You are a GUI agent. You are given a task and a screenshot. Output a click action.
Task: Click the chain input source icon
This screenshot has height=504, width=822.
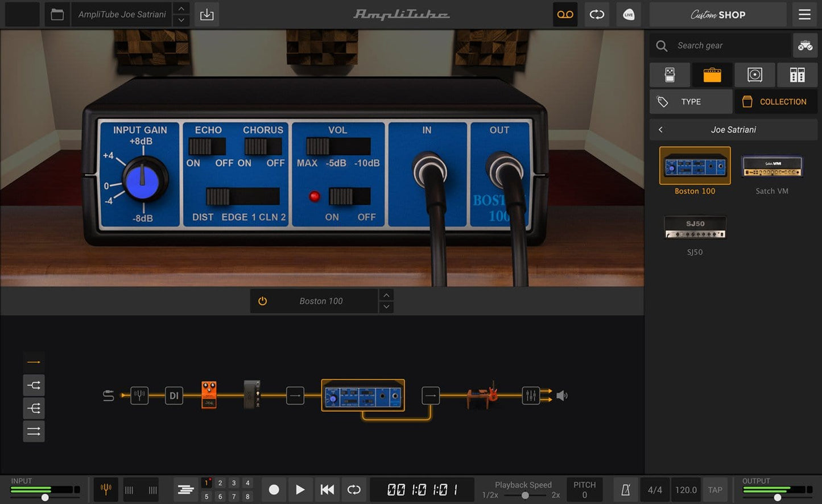click(x=108, y=395)
